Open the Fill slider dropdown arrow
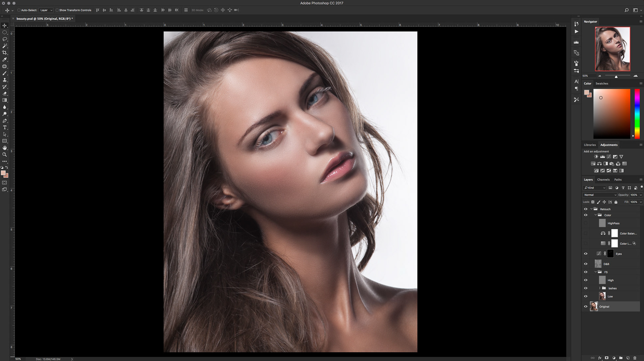Screen dimensions: 644x361 pos(641,202)
